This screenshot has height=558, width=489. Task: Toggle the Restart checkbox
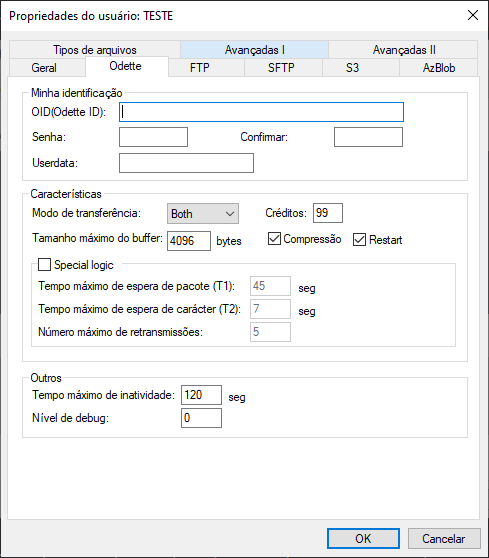coord(359,239)
